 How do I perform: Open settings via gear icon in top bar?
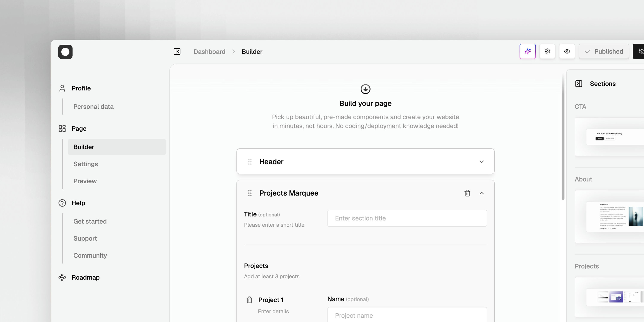coord(547,52)
